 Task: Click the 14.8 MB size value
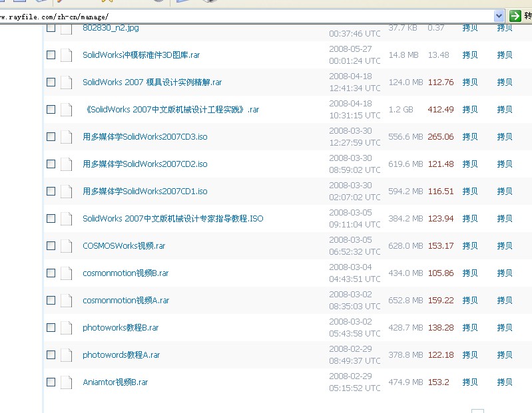pyautogui.click(x=403, y=55)
